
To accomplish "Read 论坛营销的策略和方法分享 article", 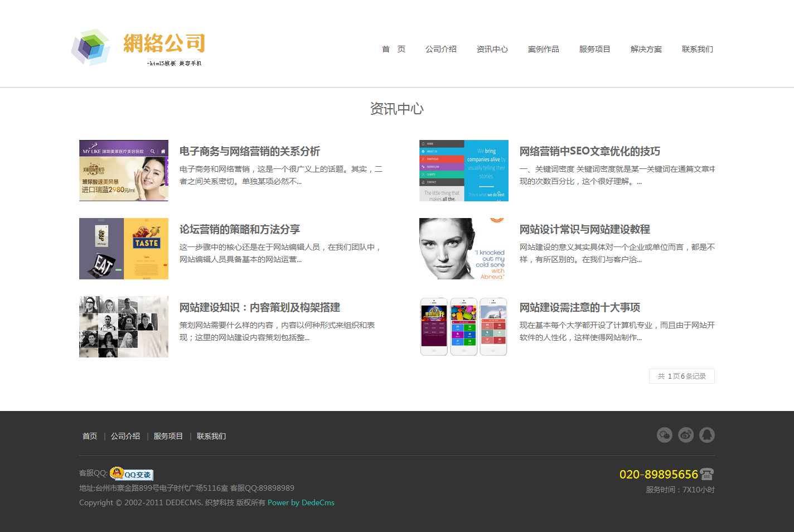I will pyautogui.click(x=239, y=229).
